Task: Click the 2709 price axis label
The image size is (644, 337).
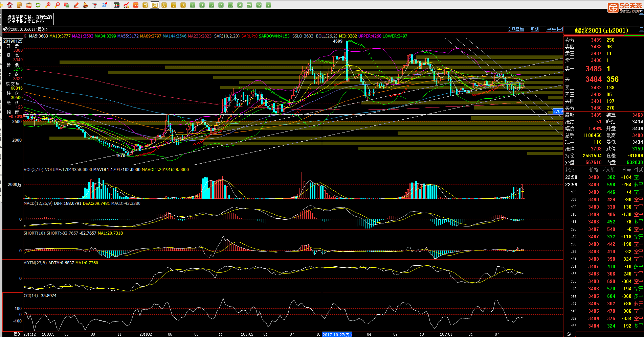Action: tap(558, 111)
